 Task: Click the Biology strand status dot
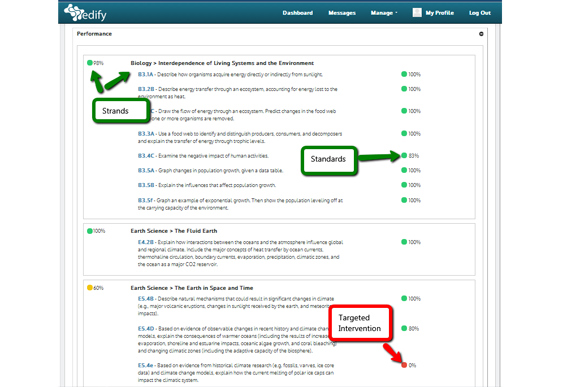tap(90, 63)
